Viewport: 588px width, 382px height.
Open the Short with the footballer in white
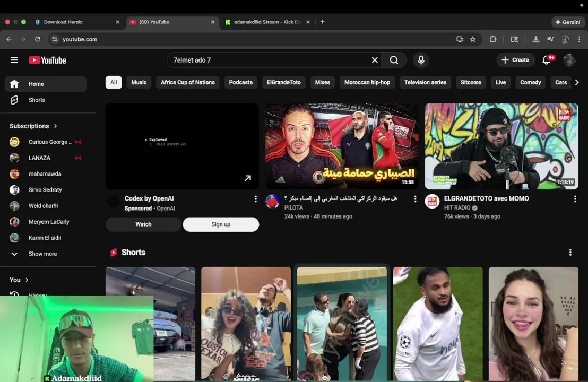tap(438, 324)
